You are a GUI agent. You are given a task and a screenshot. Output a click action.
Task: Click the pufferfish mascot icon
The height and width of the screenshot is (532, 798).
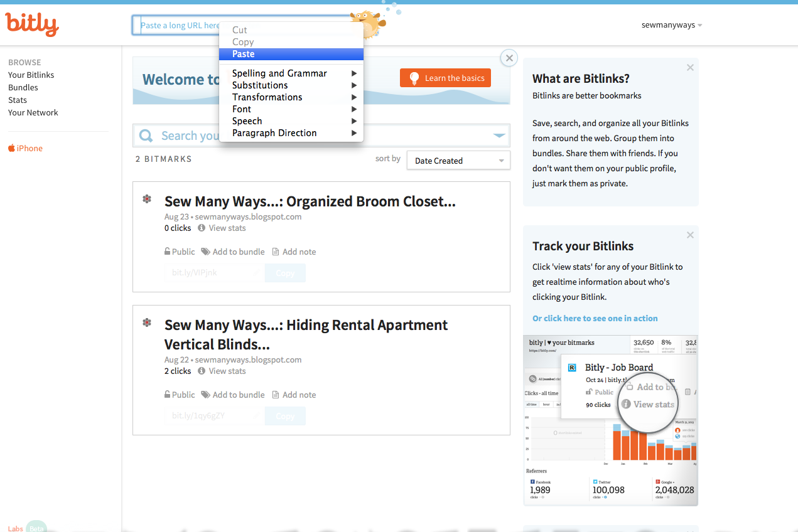click(x=368, y=23)
